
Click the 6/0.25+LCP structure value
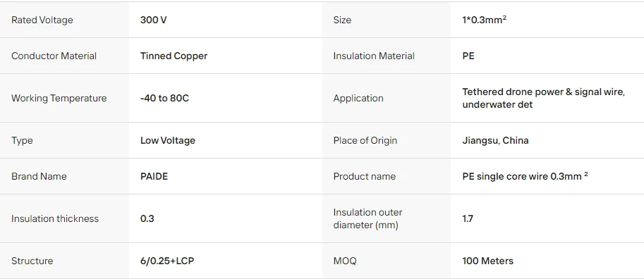(167, 261)
